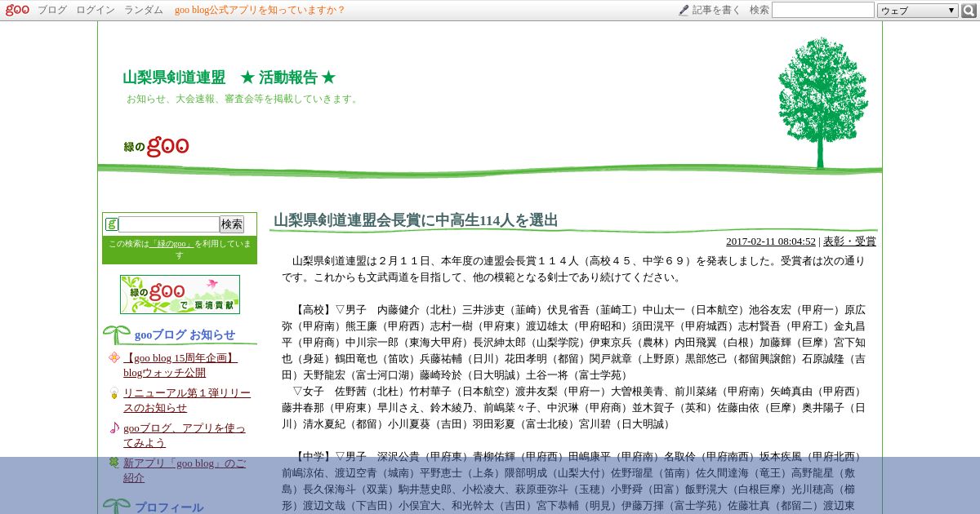980x514 pixels.
Task: Click the sidebar 検索 button
Action: pyautogui.click(x=232, y=224)
